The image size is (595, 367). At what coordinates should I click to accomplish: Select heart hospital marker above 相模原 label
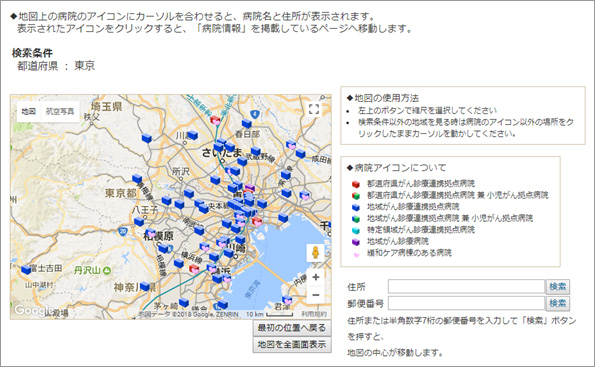click(151, 233)
